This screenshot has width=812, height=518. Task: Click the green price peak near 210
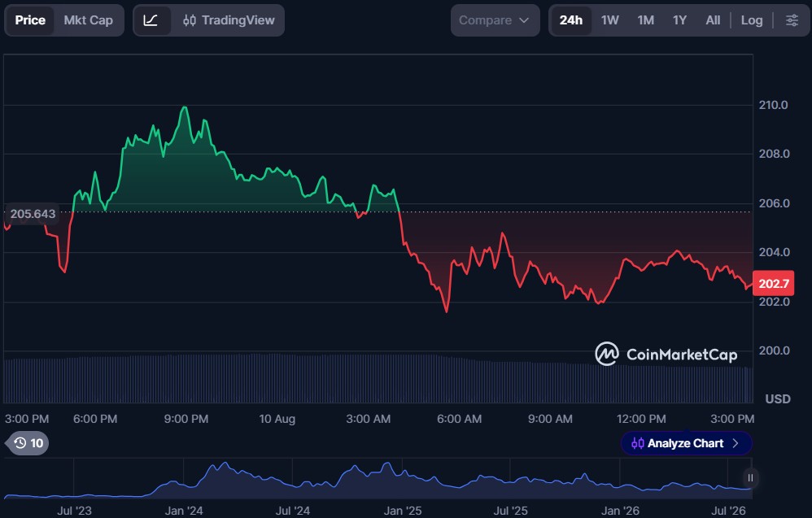pos(185,107)
